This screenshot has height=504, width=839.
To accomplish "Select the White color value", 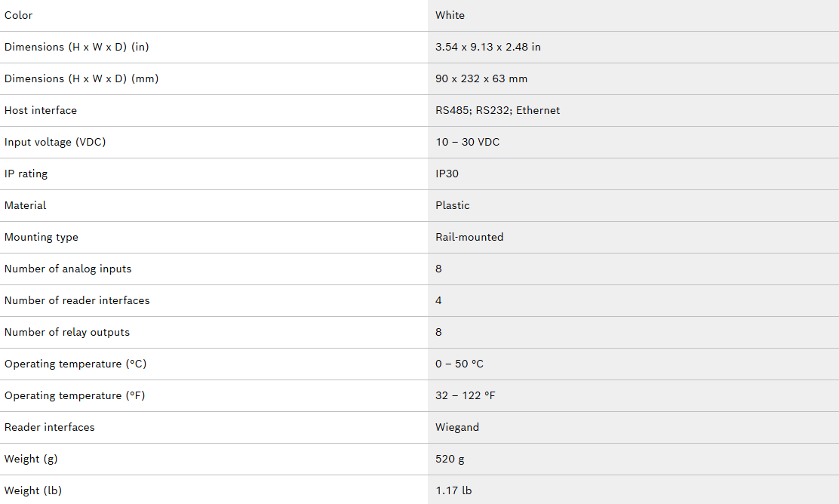I will click(450, 15).
